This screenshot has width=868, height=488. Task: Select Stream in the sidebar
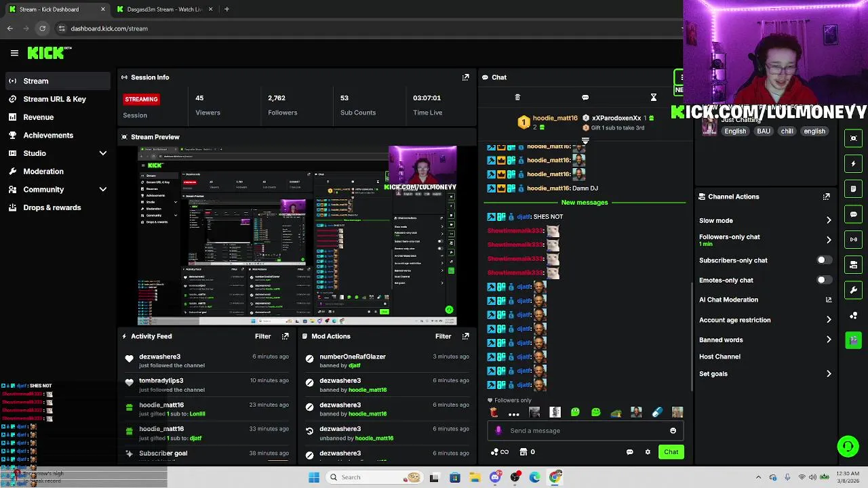57,81
